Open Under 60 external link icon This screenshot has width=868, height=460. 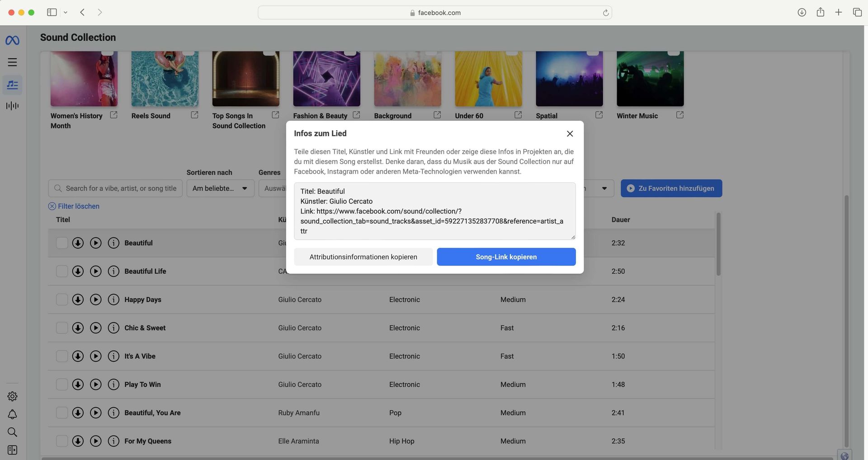pyautogui.click(x=518, y=115)
